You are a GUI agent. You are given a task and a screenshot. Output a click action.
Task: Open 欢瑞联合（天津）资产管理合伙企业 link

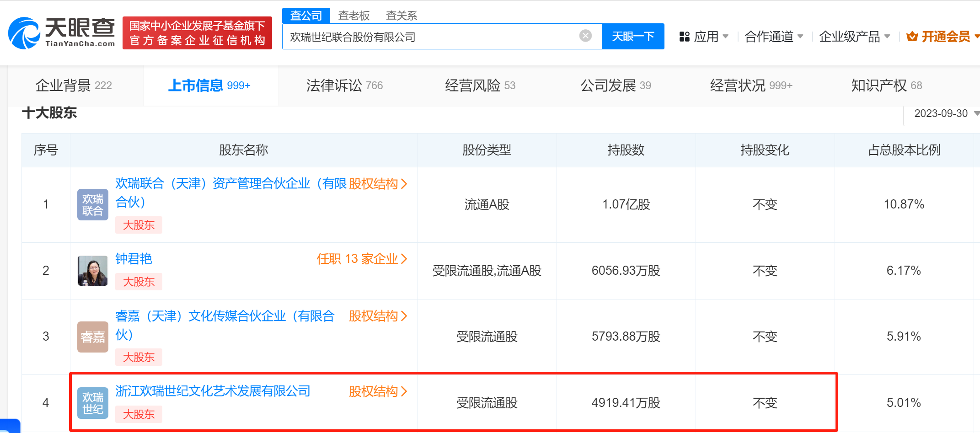(231, 192)
